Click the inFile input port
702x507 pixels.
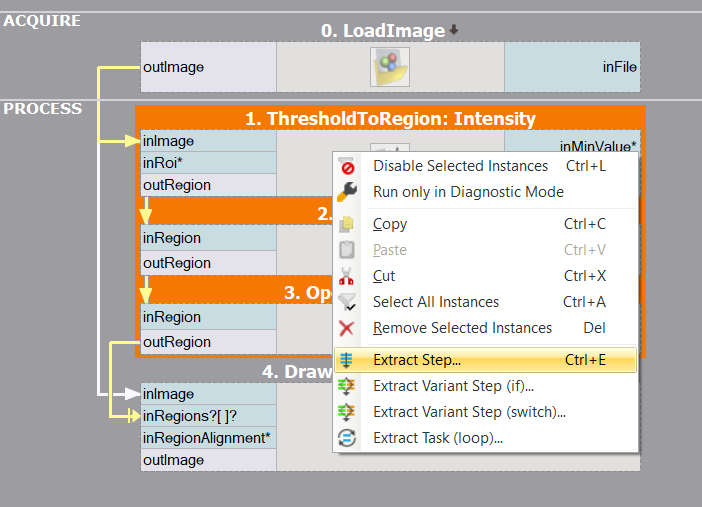coord(572,67)
